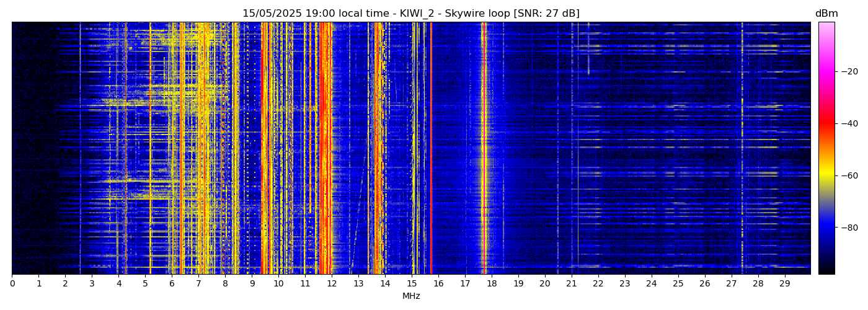Select the 29 MHz axis tick label

coord(784,284)
